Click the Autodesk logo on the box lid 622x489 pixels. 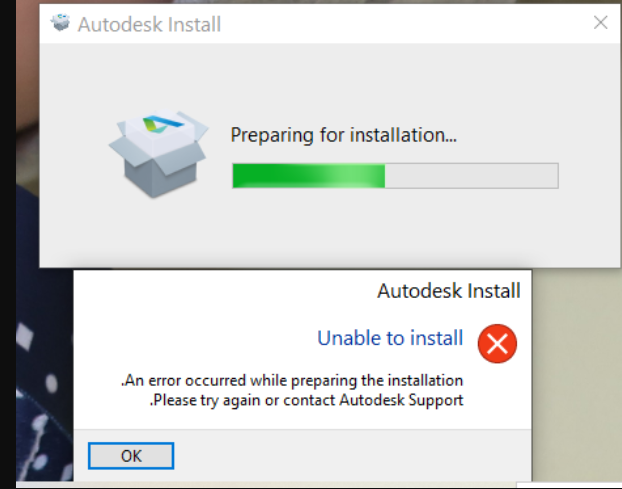pyautogui.click(x=163, y=124)
